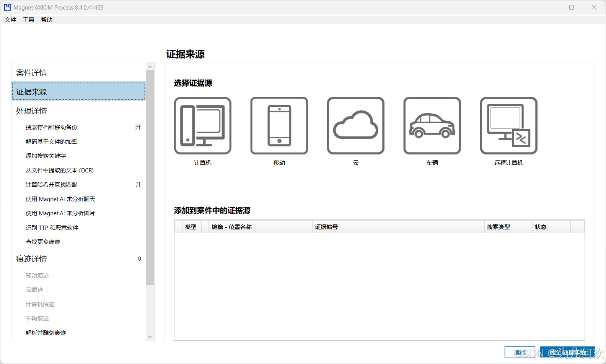The width and height of the screenshot is (606, 364).
Task: Open the 工具 menu
Action: click(x=29, y=20)
